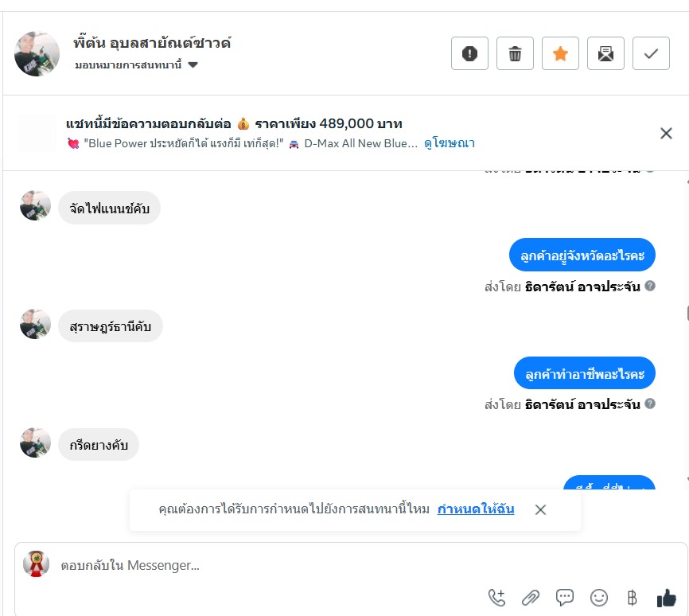Mark the conversation as done with the checkmark
689x616 pixels.
click(x=651, y=53)
